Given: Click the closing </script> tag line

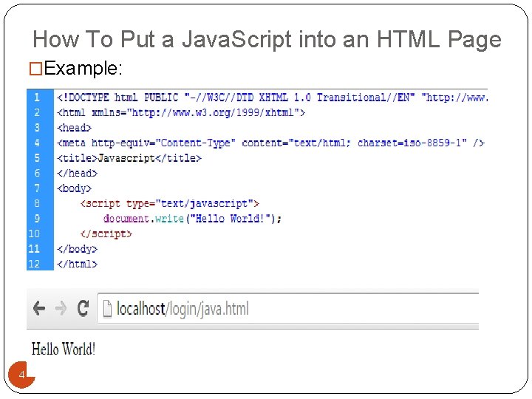Looking at the screenshot, I should click(x=106, y=233).
